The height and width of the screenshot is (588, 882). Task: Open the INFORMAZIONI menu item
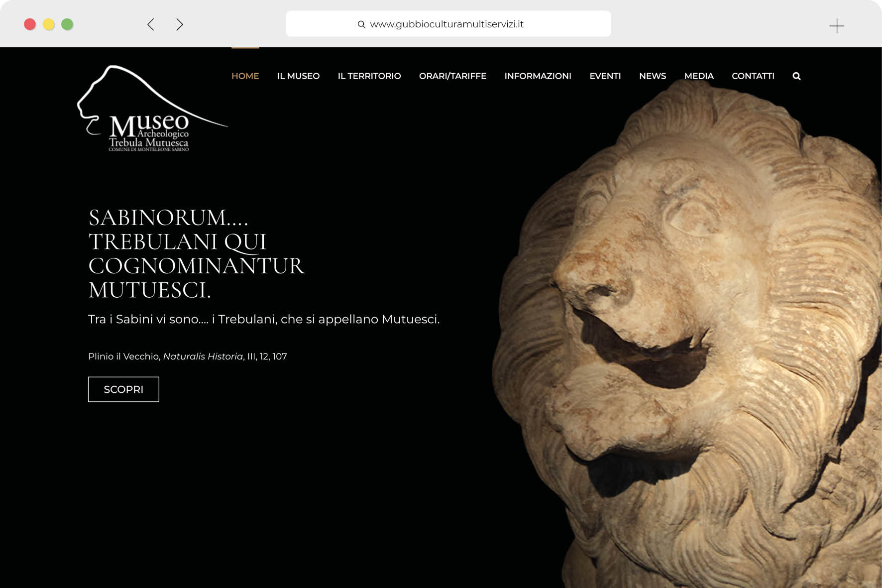538,76
